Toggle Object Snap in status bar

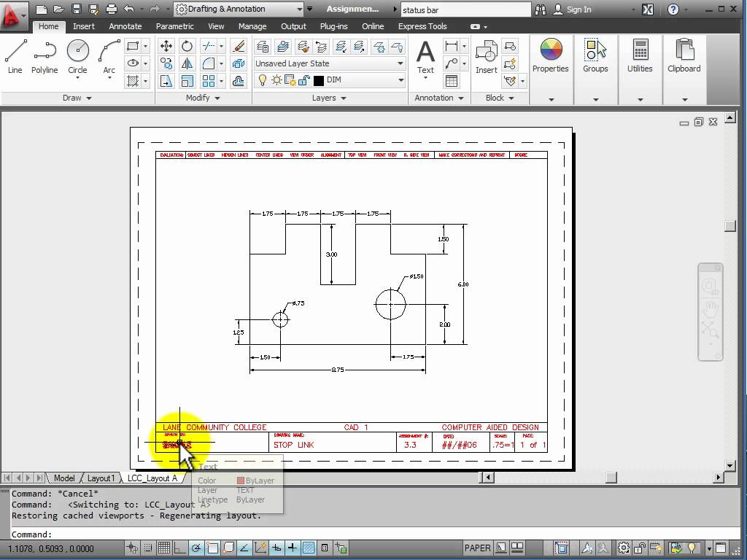(x=212, y=548)
